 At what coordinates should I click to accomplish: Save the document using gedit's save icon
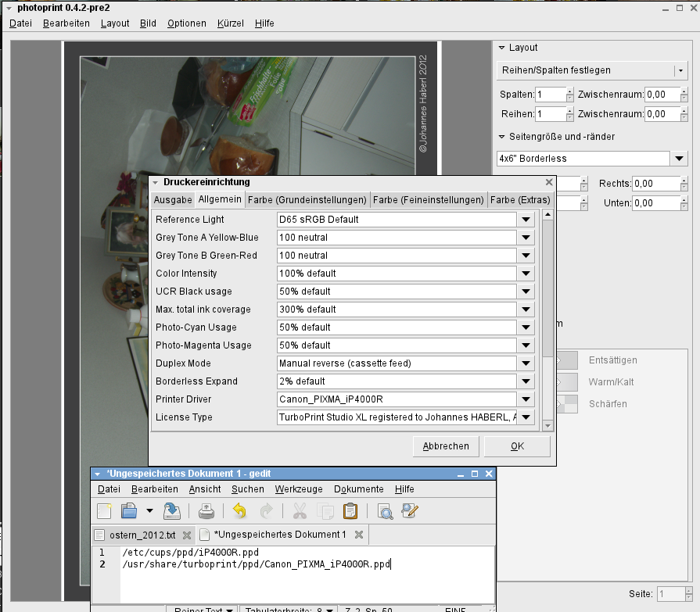coord(172,511)
